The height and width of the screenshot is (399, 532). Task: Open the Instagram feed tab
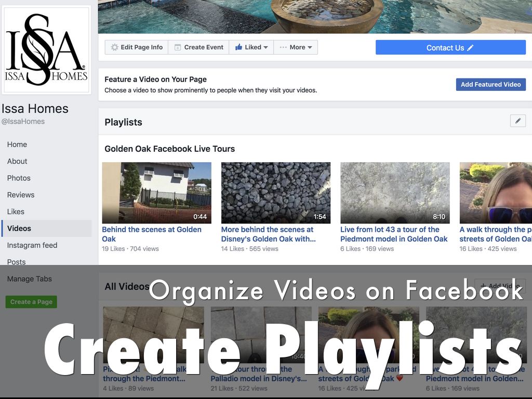(x=32, y=245)
